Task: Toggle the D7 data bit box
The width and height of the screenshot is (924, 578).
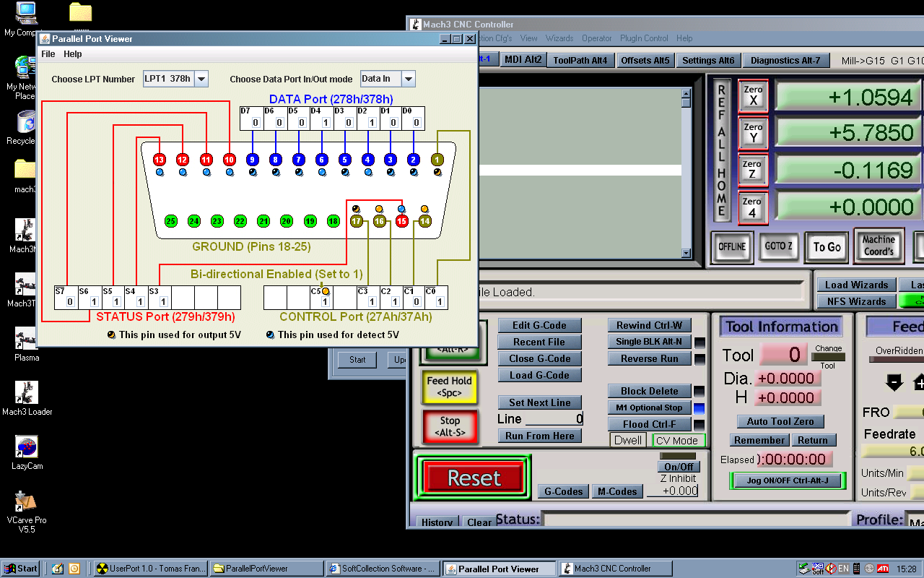Action: (x=256, y=123)
